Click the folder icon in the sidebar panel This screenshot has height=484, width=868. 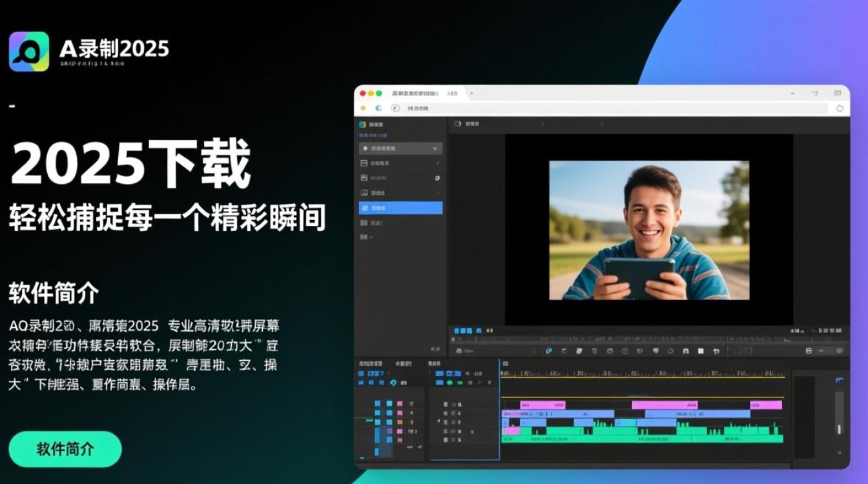[x=364, y=163]
